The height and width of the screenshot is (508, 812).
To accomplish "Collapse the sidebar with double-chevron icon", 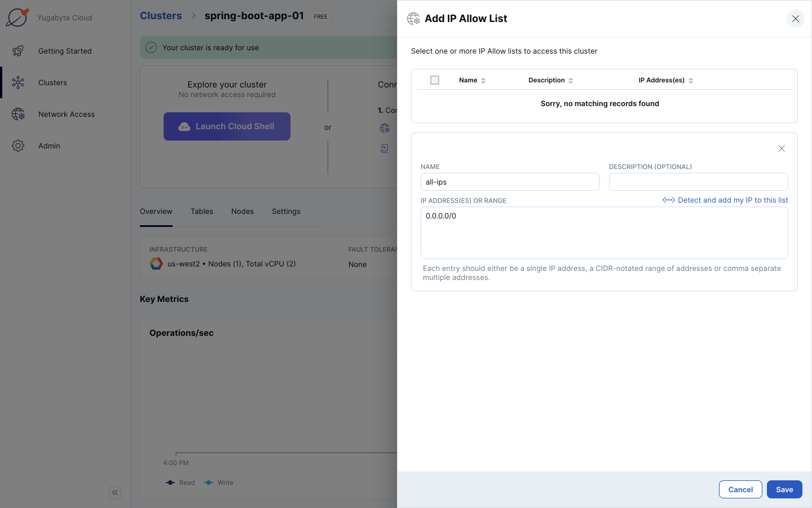I will [115, 492].
